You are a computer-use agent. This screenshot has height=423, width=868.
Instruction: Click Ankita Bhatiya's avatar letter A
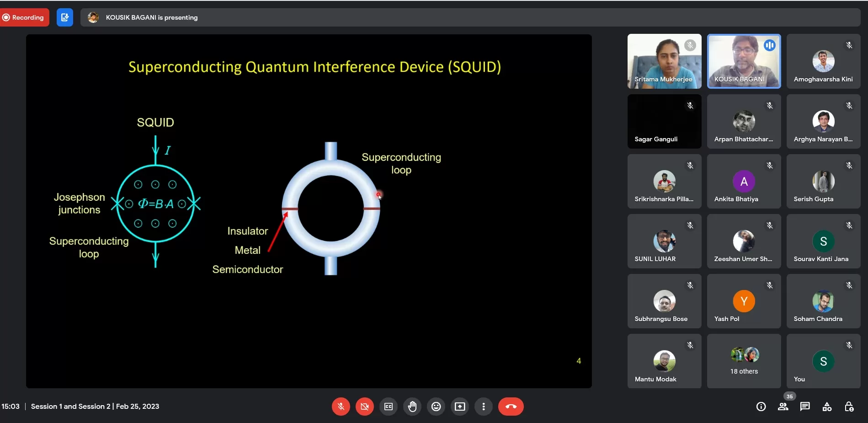[x=744, y=182]
